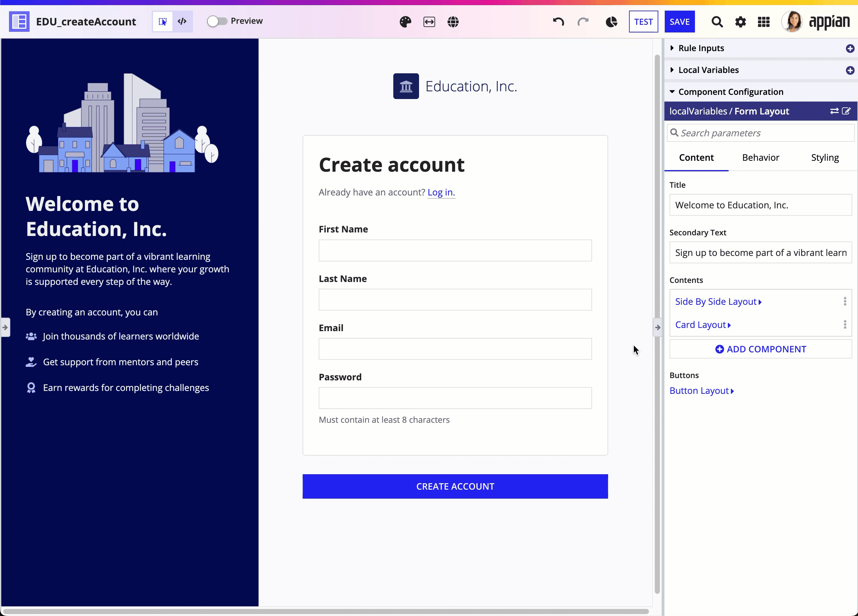Expand the left collapsed panel arrow
Image resolution: width=858 pixels, height=616 pixels.
point(5,328)
